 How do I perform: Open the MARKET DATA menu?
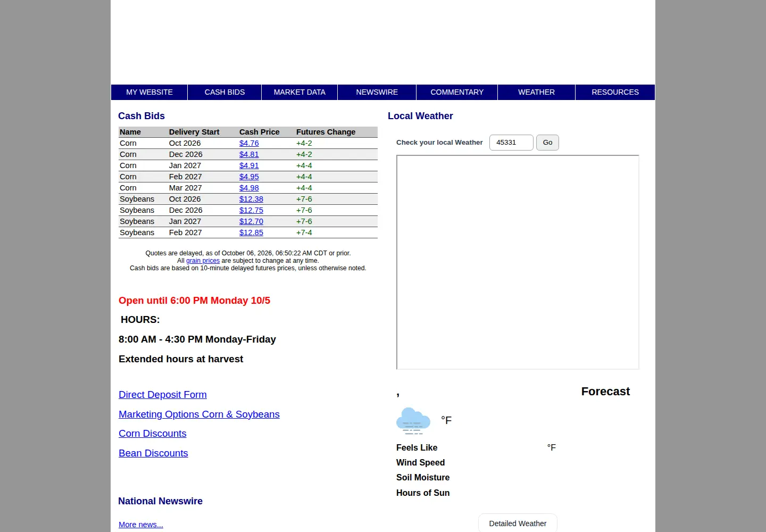coord(299,92)
